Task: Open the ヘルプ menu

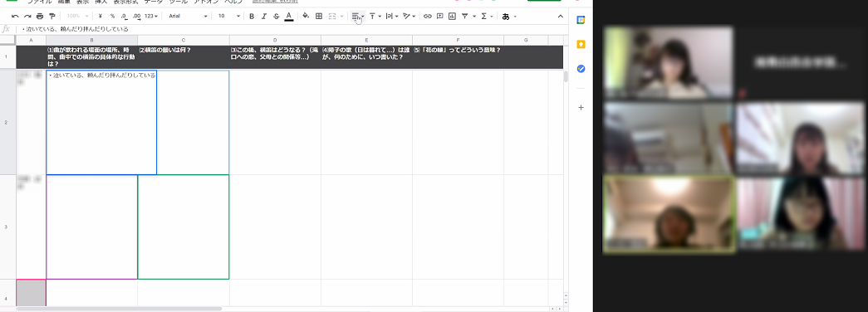Action: (233, 2)
